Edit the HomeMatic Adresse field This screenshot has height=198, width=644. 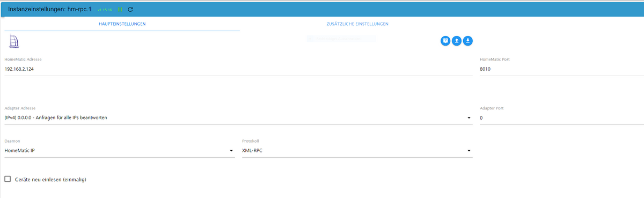[238, 69]
